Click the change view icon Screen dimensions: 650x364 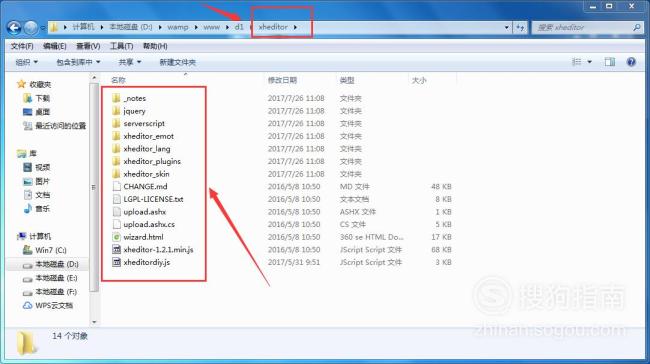pos(577,62)
